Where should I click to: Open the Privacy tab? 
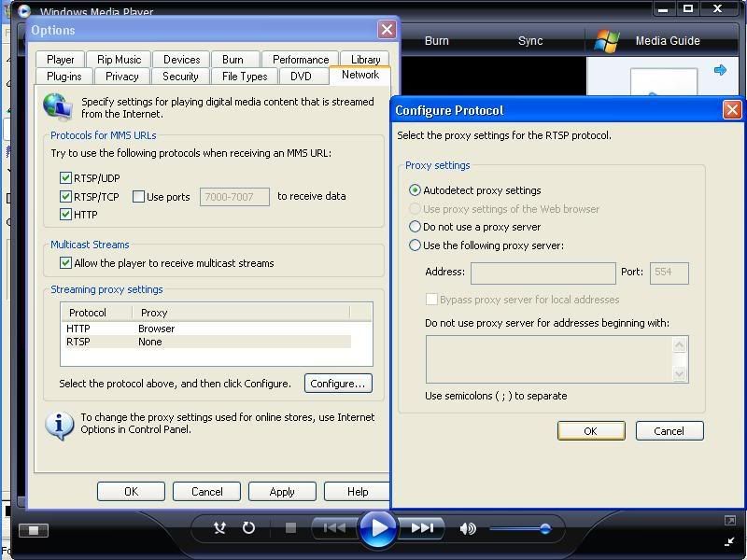(122, 77)
